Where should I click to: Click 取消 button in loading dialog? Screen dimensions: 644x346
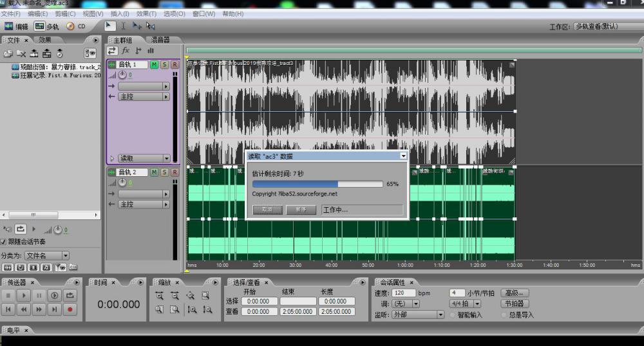pyautogui.click(x=267, y=210)
